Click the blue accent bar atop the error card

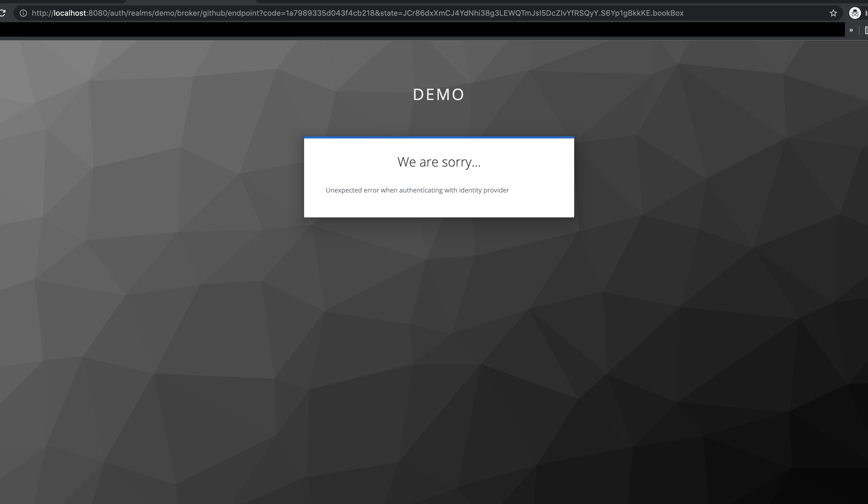pos(439,138)
